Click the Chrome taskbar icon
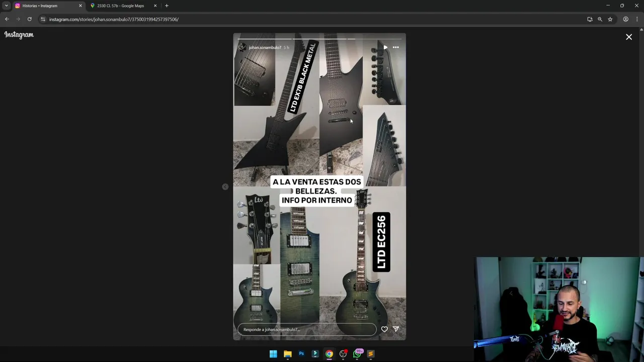Image resolution: width=644 pixels, height=362 pixels. click(329, 354)
